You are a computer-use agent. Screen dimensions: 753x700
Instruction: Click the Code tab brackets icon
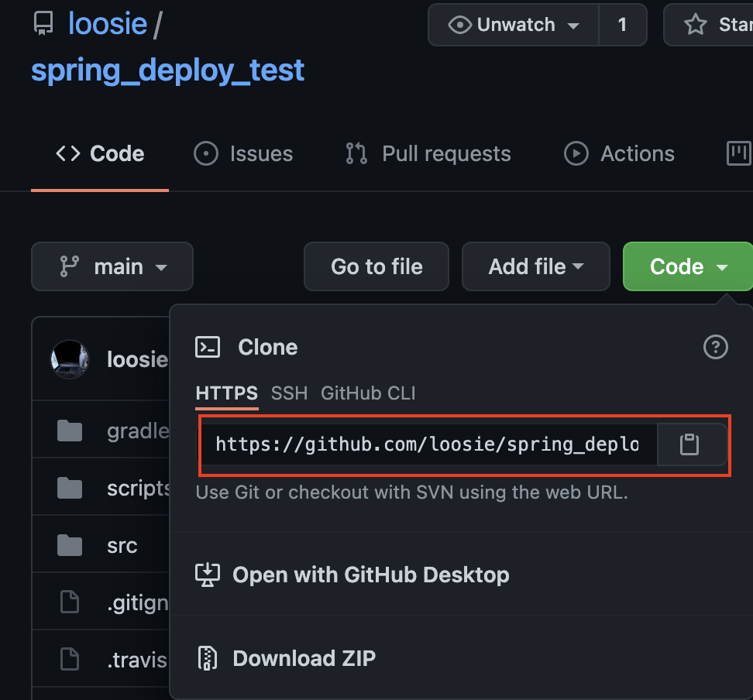(68, 153)
